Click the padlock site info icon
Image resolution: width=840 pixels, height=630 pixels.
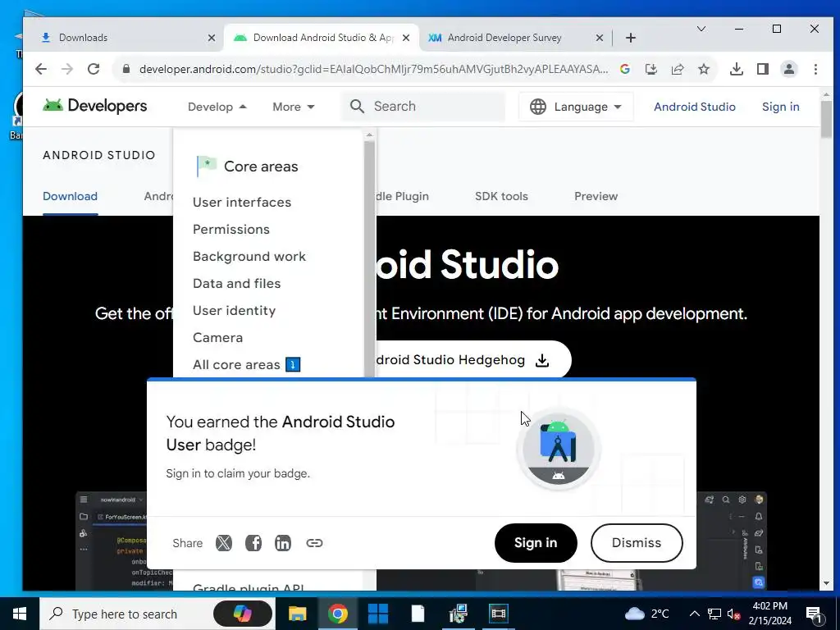point(126,69)
